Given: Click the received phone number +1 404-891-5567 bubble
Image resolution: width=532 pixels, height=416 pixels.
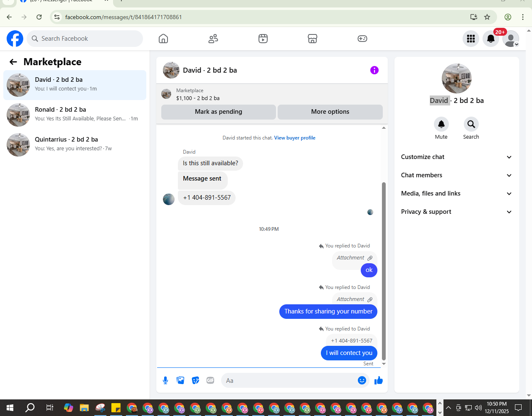Looking at the screenshot, I should (207, 198).
